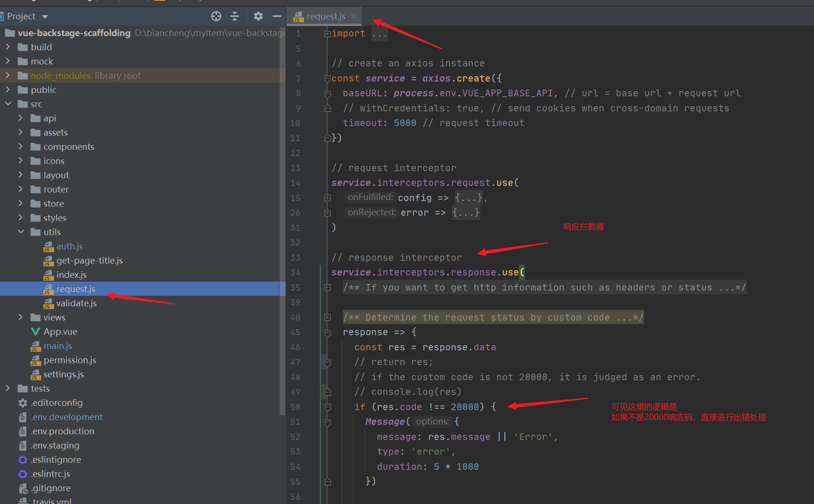This screenshot has height=504, width=814.
Task: Click folded {...} after error =>
Action: point(466,212)
